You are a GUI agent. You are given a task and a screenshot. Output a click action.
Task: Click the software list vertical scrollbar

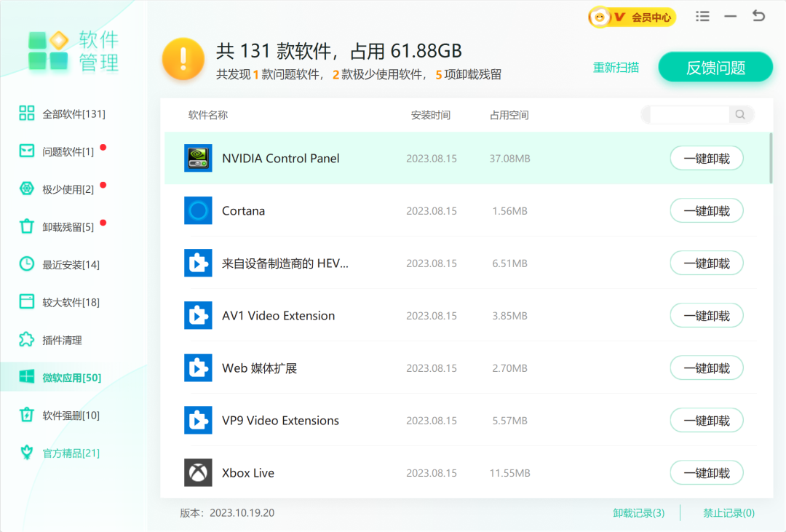771,158
